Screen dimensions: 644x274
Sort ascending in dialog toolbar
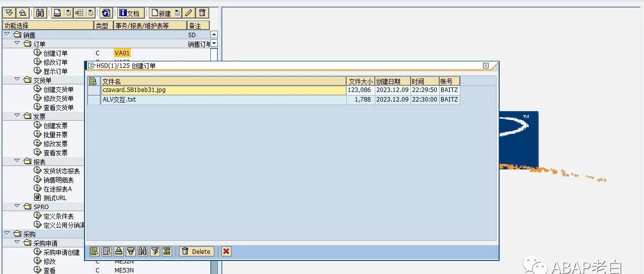point(119,251)
